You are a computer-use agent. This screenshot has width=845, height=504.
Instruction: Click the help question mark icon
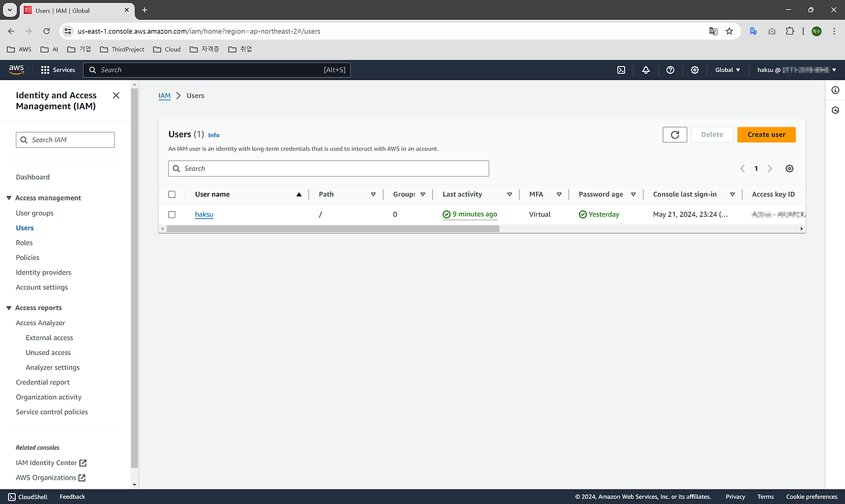pyautogui.click(x=670, y=70)
